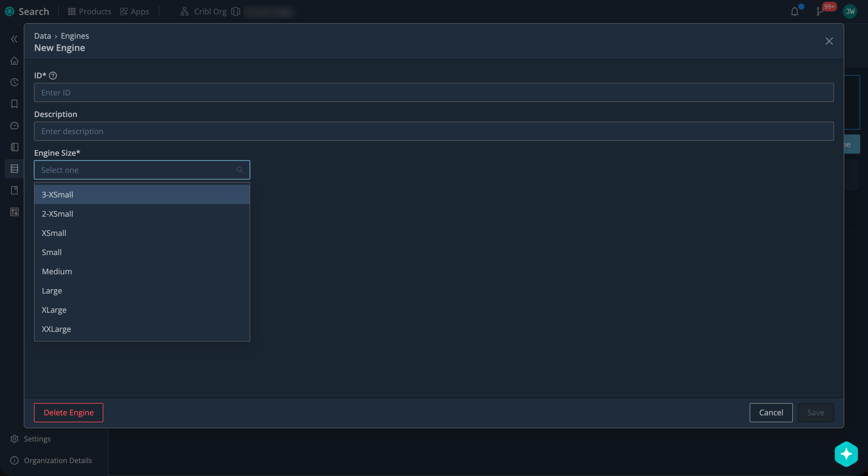
Task: Open the Packs book icon in sidebar
Action: 14,190
